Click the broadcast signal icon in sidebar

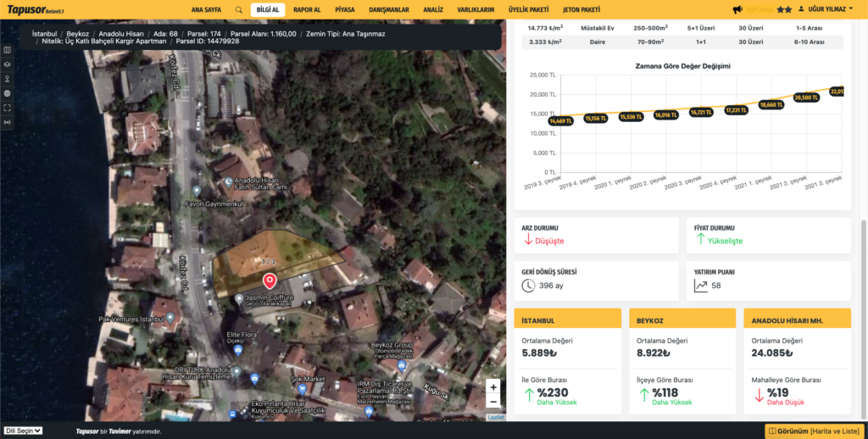[x=8, y=122]
